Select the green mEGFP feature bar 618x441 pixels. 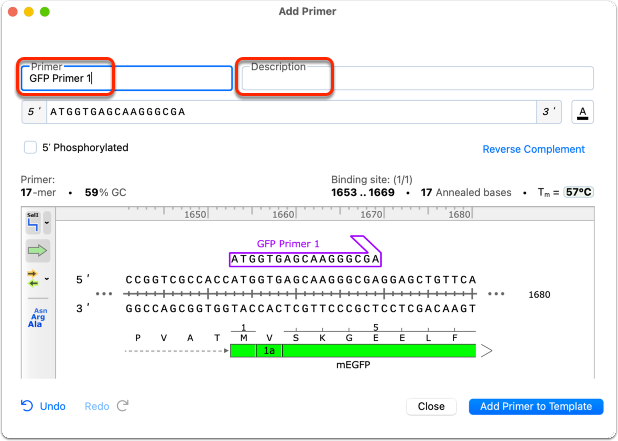(x=353, y=350)
